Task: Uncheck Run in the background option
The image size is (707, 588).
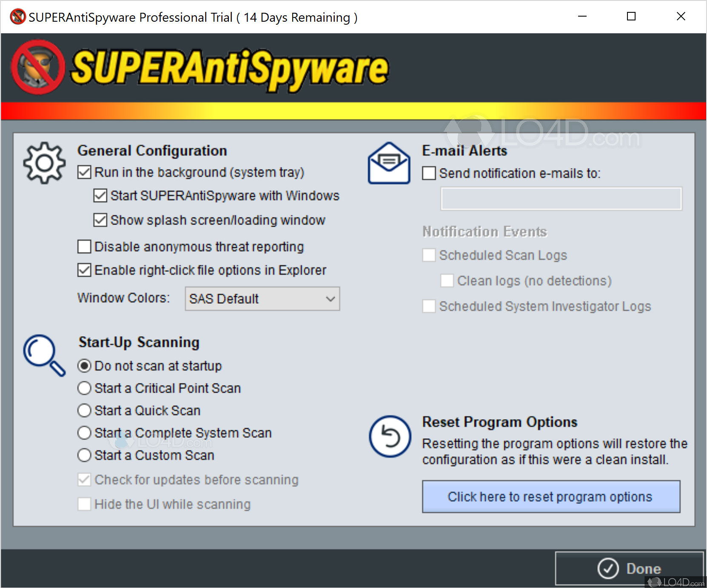Action: coord(84,172)
